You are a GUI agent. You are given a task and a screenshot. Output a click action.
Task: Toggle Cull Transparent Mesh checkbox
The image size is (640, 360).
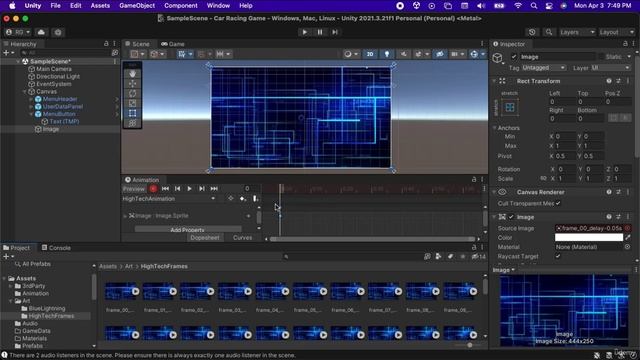coord(558,203)
